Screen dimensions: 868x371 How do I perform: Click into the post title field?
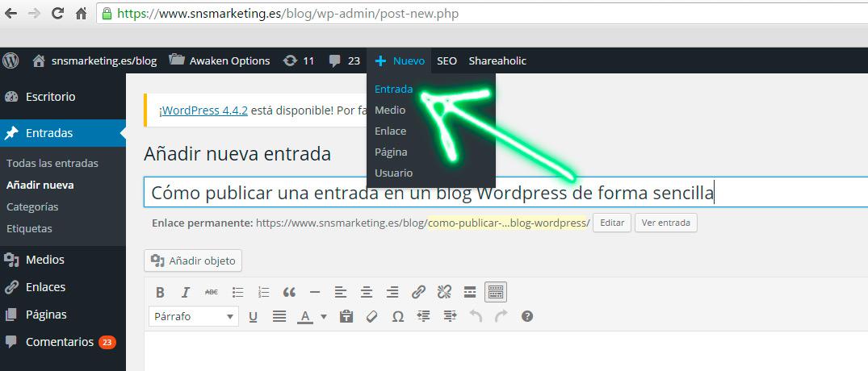(x=506, y=193)
